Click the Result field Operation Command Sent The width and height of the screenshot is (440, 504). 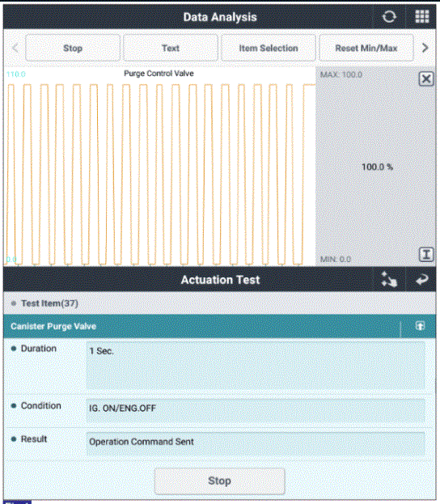256,444
